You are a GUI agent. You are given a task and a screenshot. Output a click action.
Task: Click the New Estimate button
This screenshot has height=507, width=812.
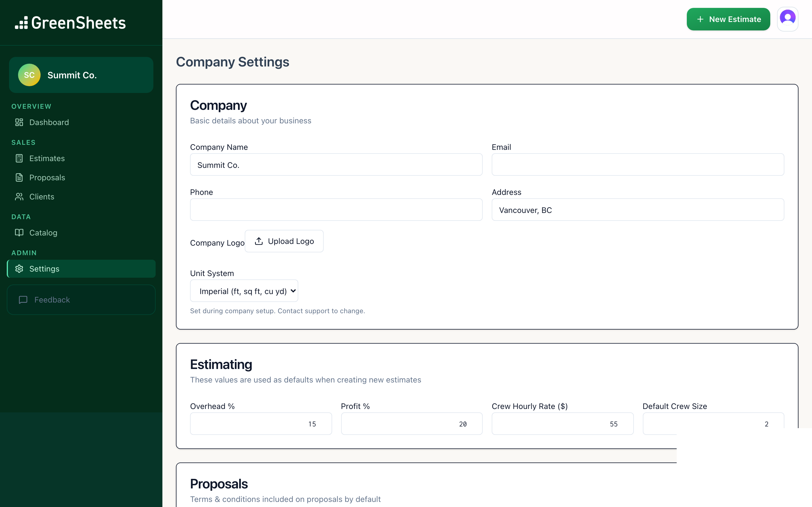click(x=728, y=19)
